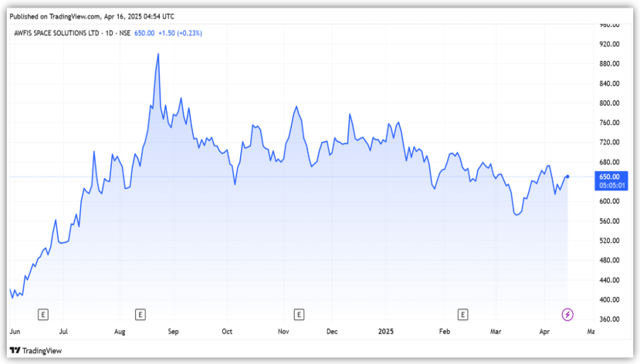Screen dimensions: 640x364
Task: Click the Sep label on time axis
Action: [x=173, y=332]
